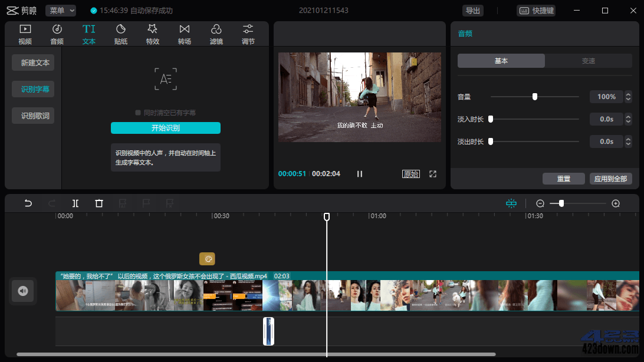
Task: Enable the 同时清空已有字幕 checkbox
Action: click(137, 114)
